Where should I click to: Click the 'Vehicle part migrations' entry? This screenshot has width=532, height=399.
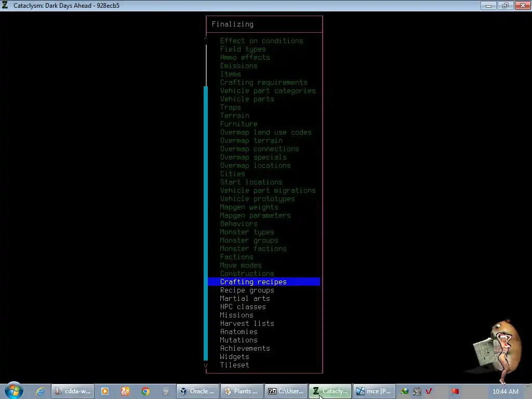[268, 190]
